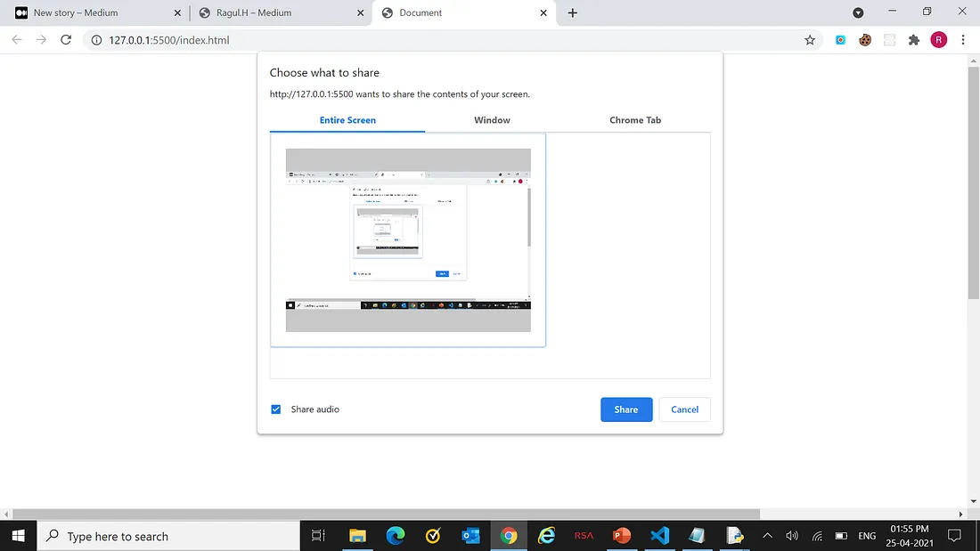Click the blue Share button
Viewport: 980px width, 551px height.
(626, 409)
